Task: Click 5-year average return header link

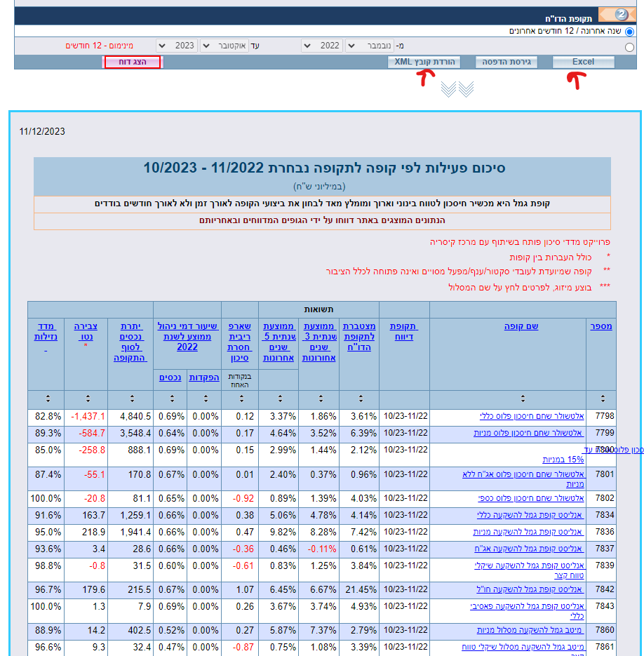Action: [x=279, y=342]
